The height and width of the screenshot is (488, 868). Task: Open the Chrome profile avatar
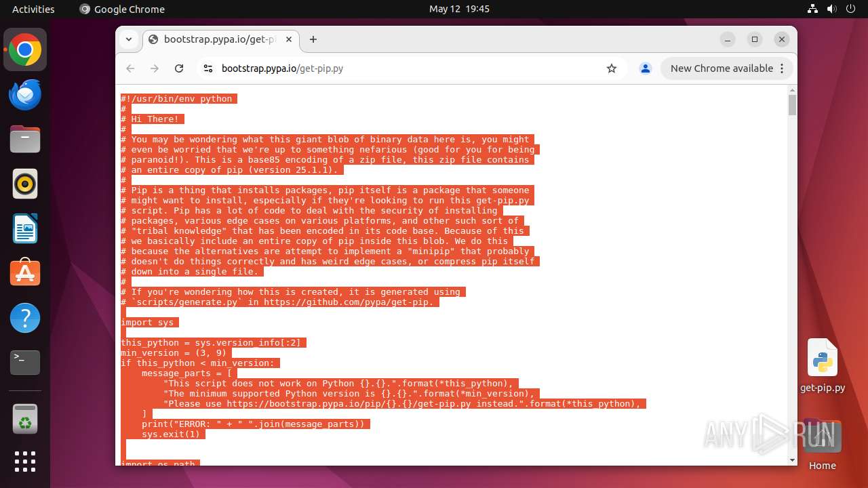click(x=646, y=68)
